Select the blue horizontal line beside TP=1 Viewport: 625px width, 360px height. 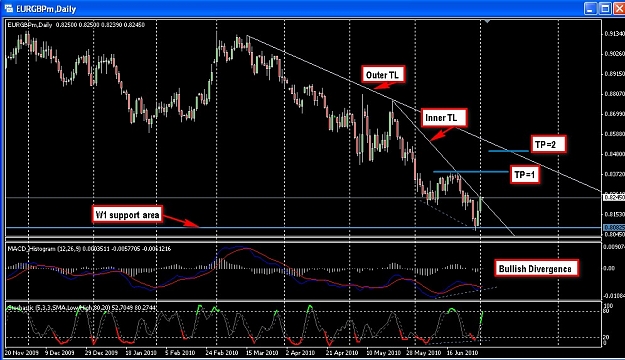pos(471,172)
